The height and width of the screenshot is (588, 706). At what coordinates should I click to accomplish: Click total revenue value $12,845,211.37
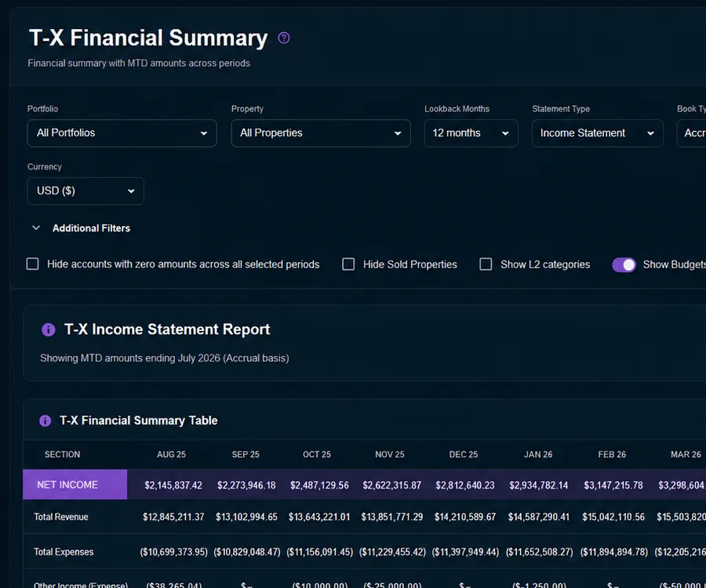[x=173, y=517]
